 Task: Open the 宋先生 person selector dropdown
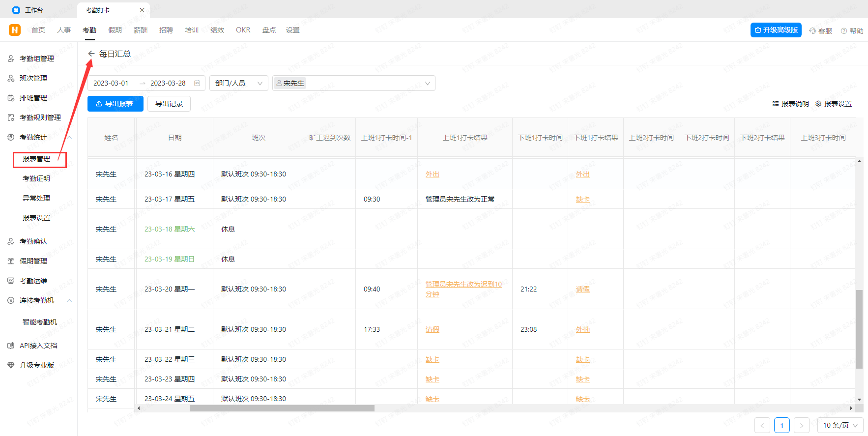tap(427, 83)
